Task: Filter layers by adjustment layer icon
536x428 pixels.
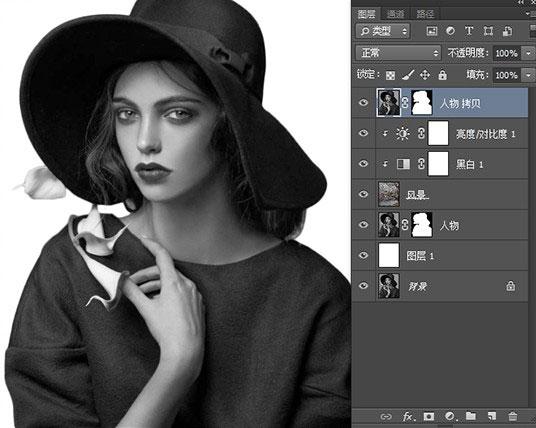Action: tap(451, 31)
